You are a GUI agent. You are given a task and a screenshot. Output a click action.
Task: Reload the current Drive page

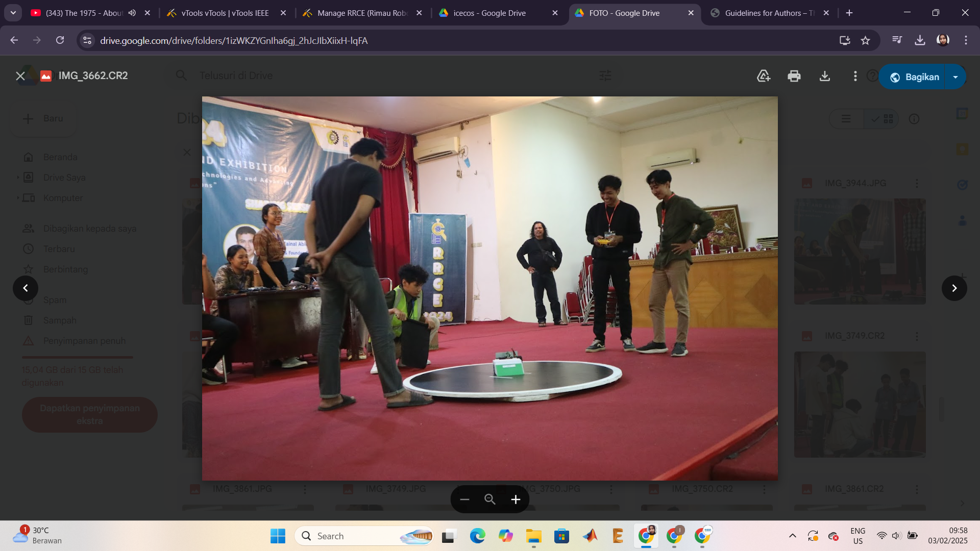pyautogui.click(x=60, y=40)
